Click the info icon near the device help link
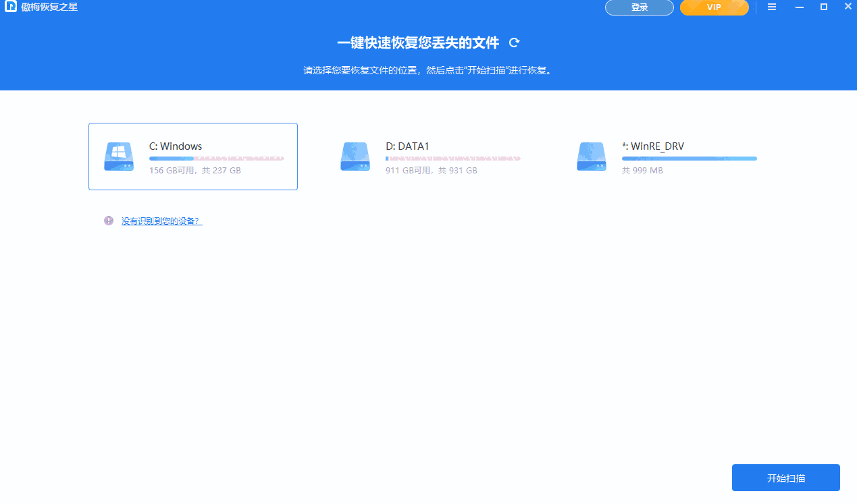The height and width of the screenshot is (504, 857). point(108,221)
